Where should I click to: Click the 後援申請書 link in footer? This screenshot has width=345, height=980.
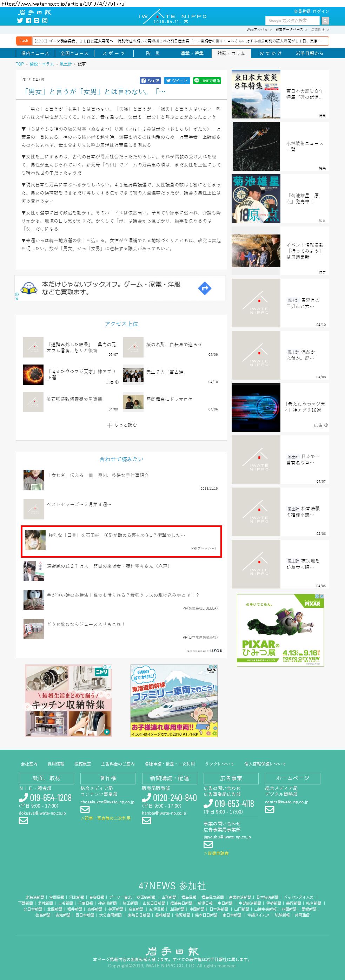click(x=216, y=853)
